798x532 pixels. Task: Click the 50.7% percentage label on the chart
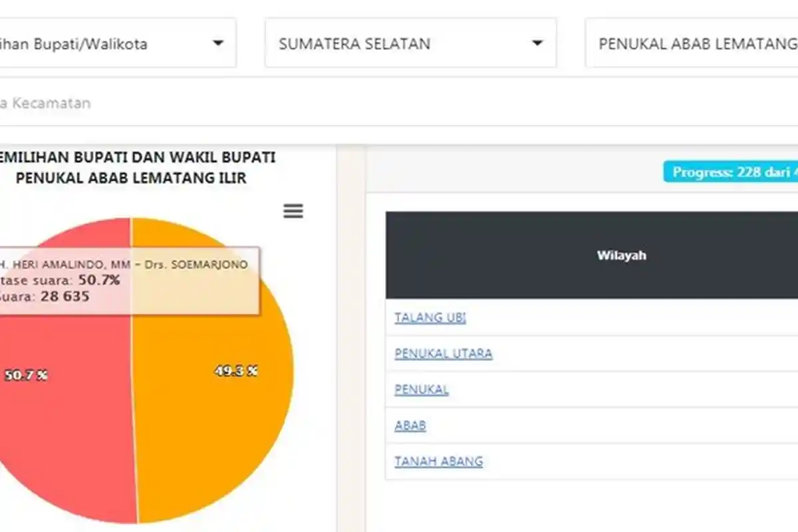[27, 374]
